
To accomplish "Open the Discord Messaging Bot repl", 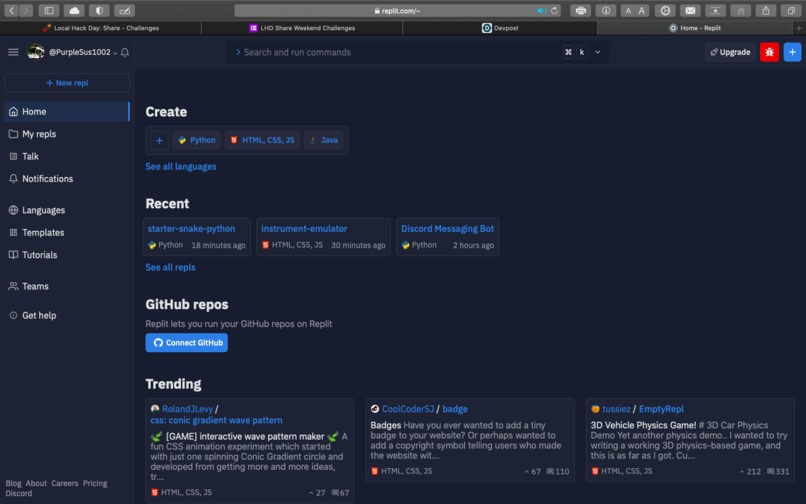I will click(447, 229).
